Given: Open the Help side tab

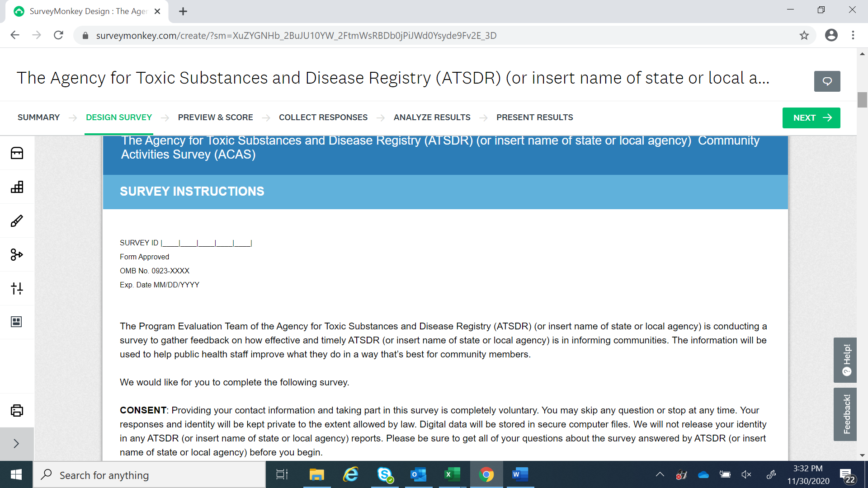Looking at the screenshot, I should pyautogui.click(x=845, y=360).
